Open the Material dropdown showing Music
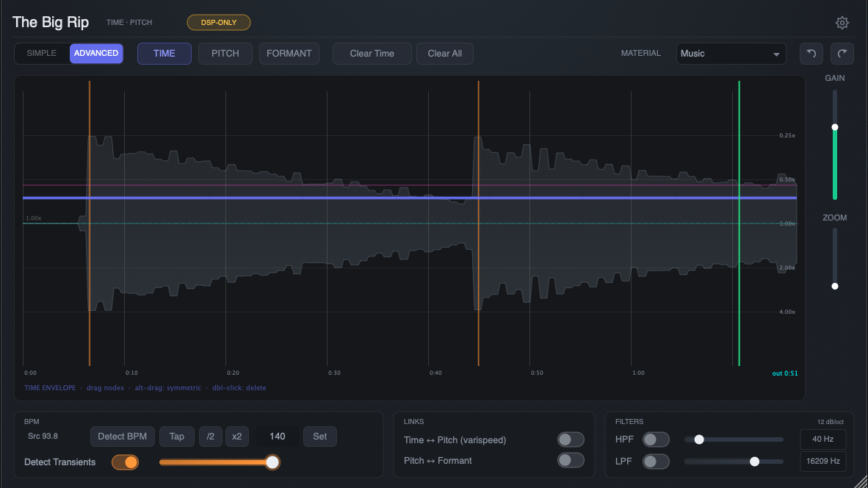This screenshot has height=488, width=868. (x=731, y=54)
